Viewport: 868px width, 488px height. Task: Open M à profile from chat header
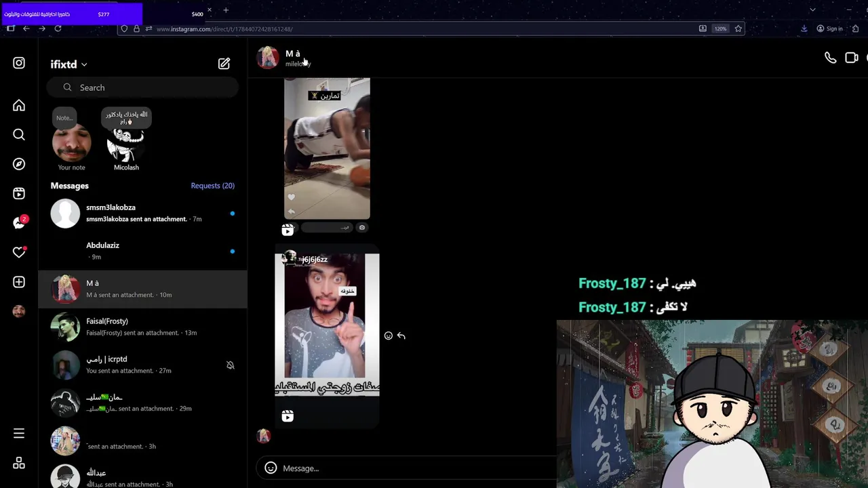click(284, 58)
